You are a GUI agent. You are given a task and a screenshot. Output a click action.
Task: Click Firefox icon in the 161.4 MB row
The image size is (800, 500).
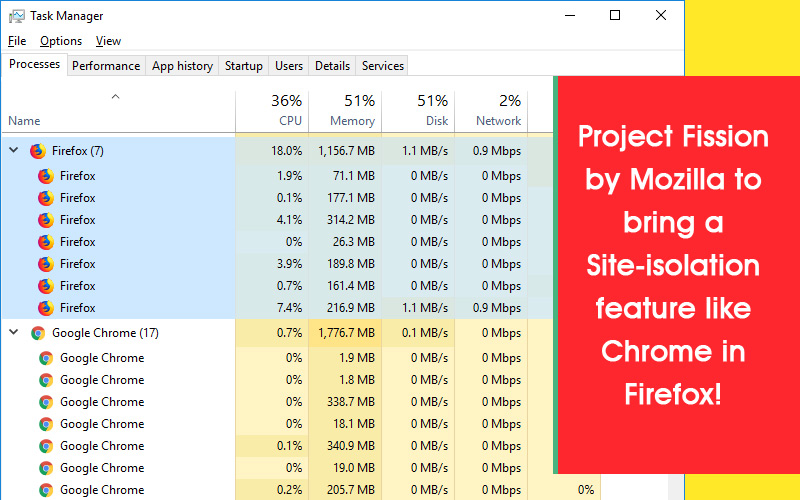[46, 286]
